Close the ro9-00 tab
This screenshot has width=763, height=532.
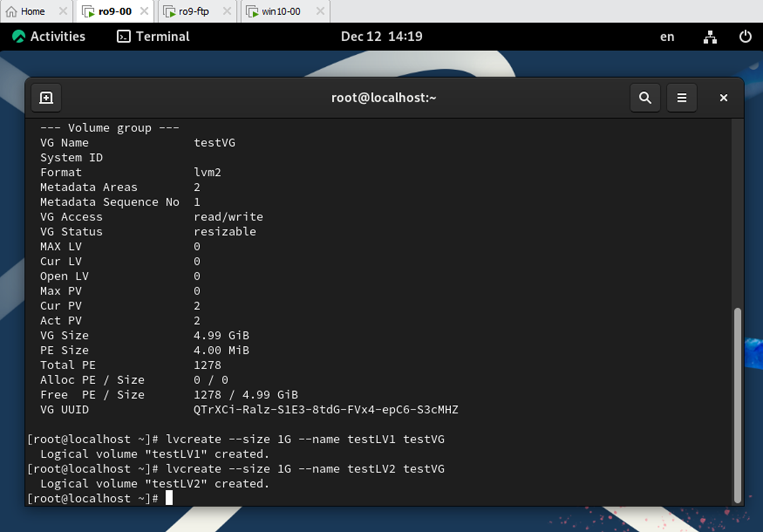click(x=144, y=11)
